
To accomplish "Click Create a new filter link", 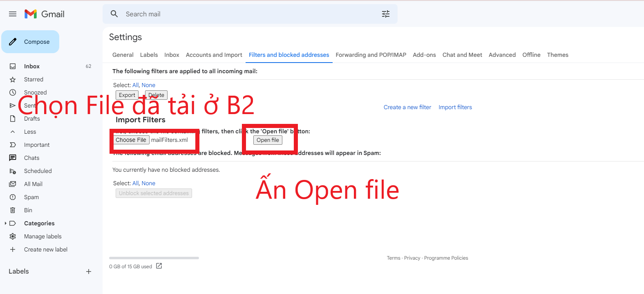I will (x=407, y=107).
